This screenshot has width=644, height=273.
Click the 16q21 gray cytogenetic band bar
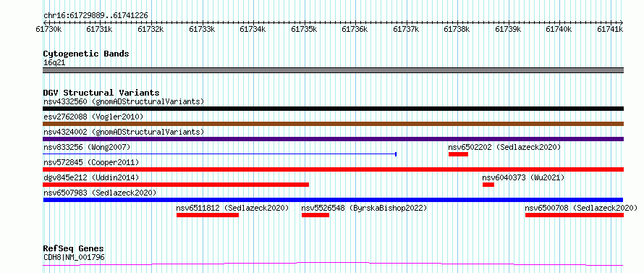click(333, 70)
